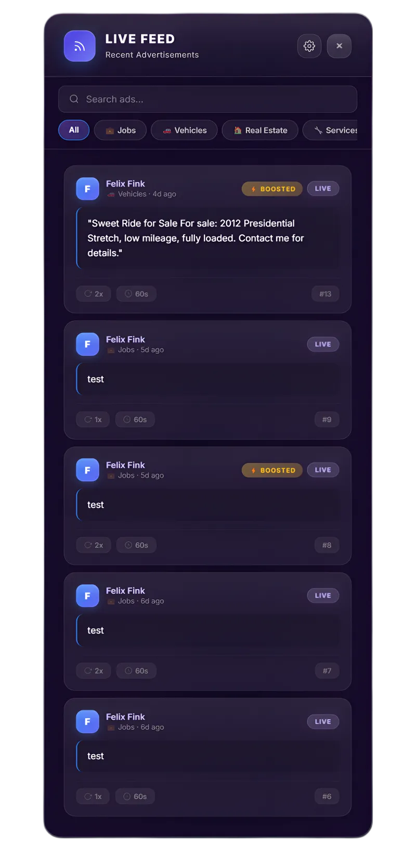Image resolution: width=416 pixels, height=868 pixels.
Task: Click the Live badge on ad #7
Action: point(323,596)
